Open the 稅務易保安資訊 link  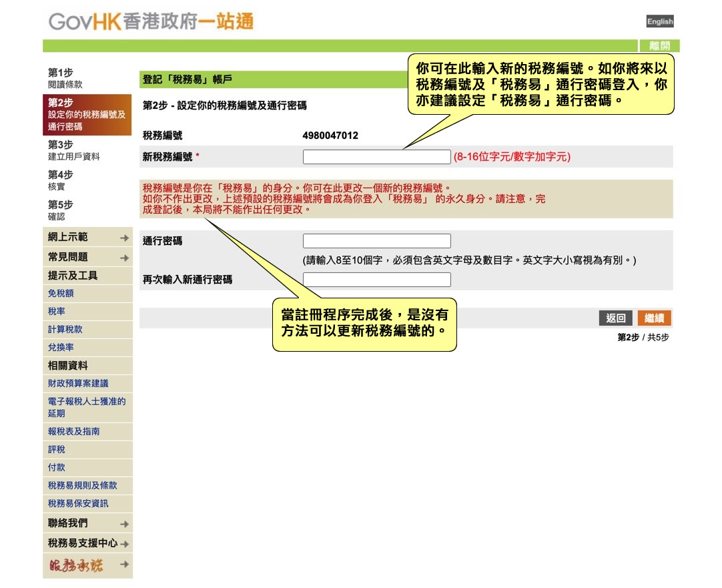78,503
